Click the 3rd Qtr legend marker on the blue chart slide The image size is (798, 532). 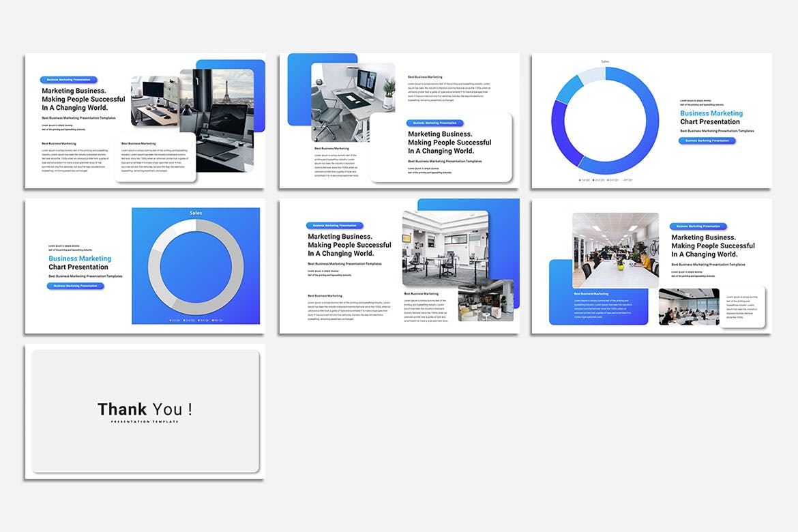point(198,320)
